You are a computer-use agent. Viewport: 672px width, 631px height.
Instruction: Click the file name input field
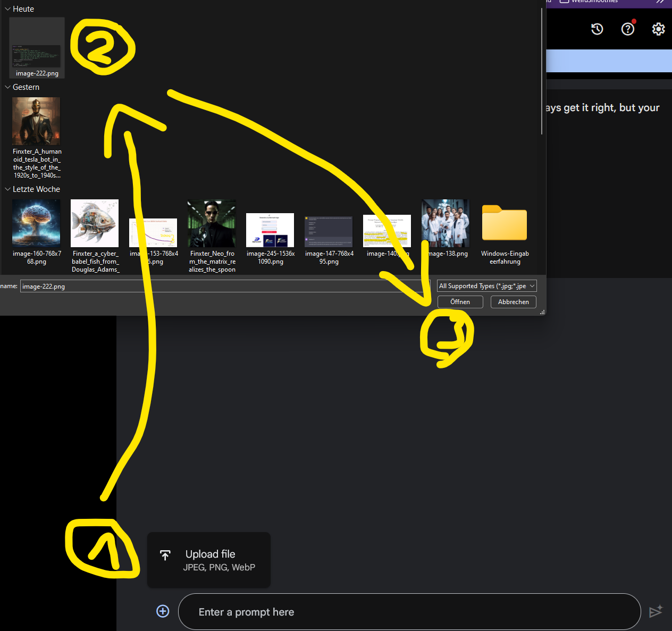213,286
